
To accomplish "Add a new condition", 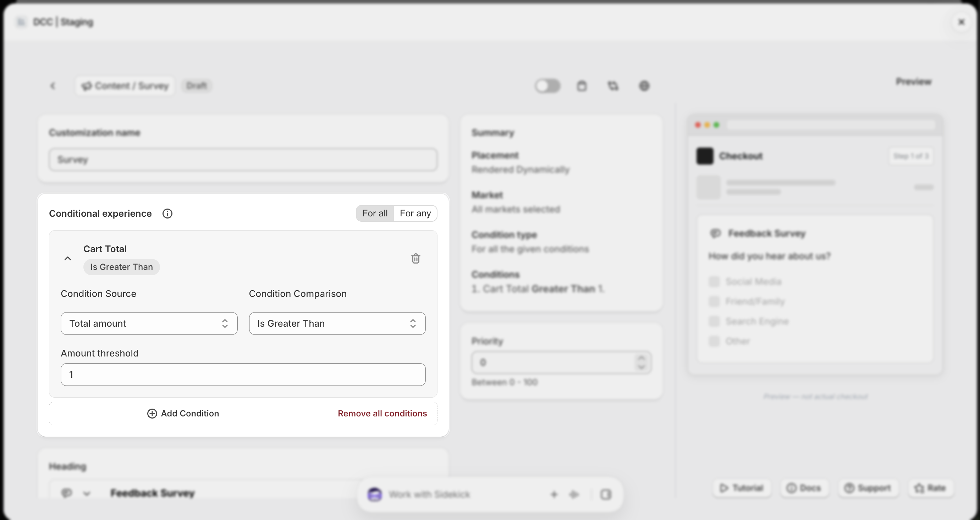I will coord(183,414).
